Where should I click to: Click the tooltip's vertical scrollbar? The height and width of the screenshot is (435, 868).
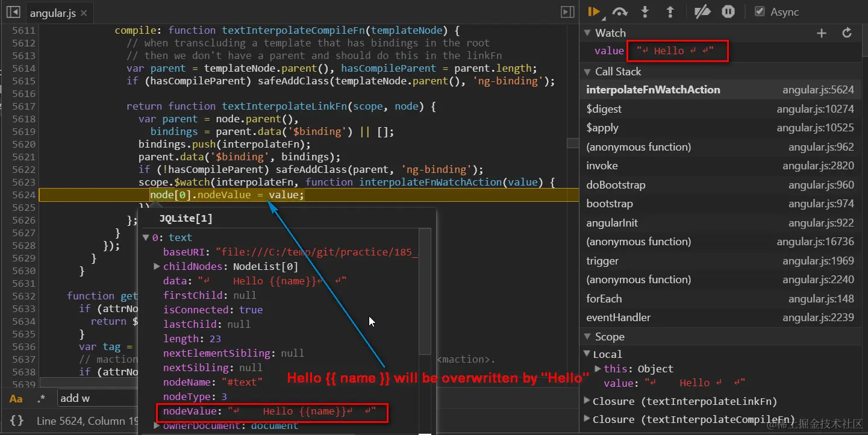[x=425, y=292]
